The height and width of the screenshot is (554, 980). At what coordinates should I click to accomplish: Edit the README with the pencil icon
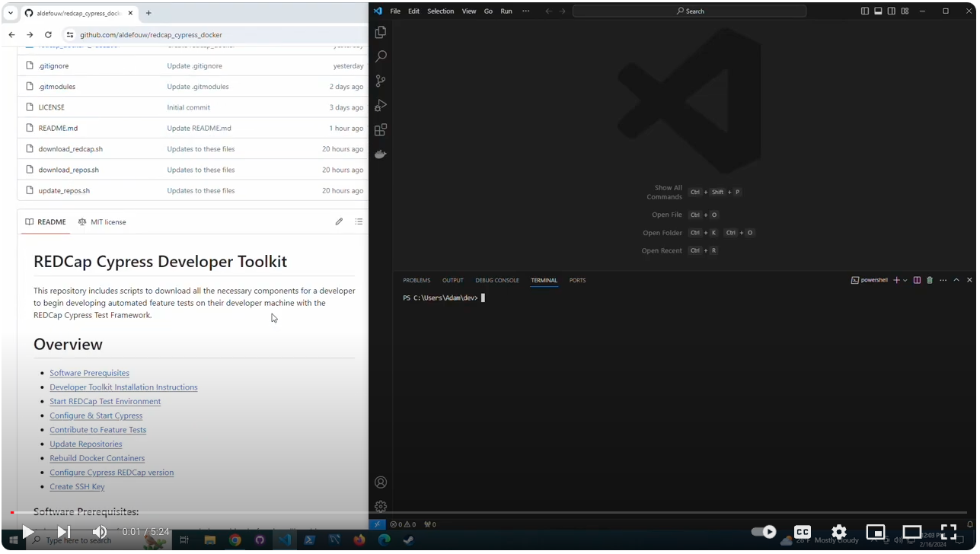point(339,221)
